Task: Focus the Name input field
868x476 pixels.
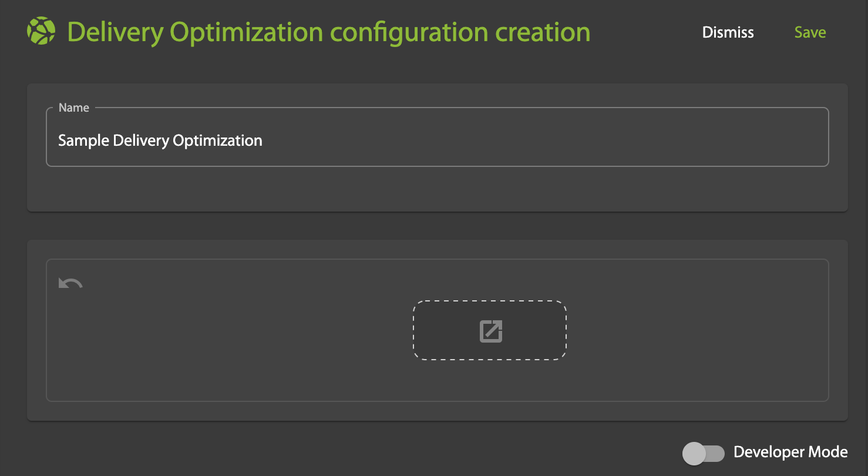Action: [437, 140]
